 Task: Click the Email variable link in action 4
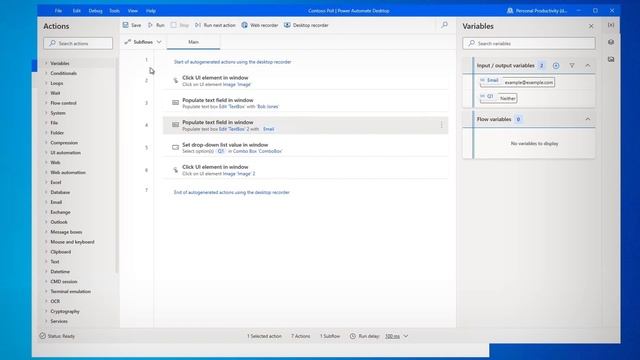pyautogui.click(x=269, y=129)
